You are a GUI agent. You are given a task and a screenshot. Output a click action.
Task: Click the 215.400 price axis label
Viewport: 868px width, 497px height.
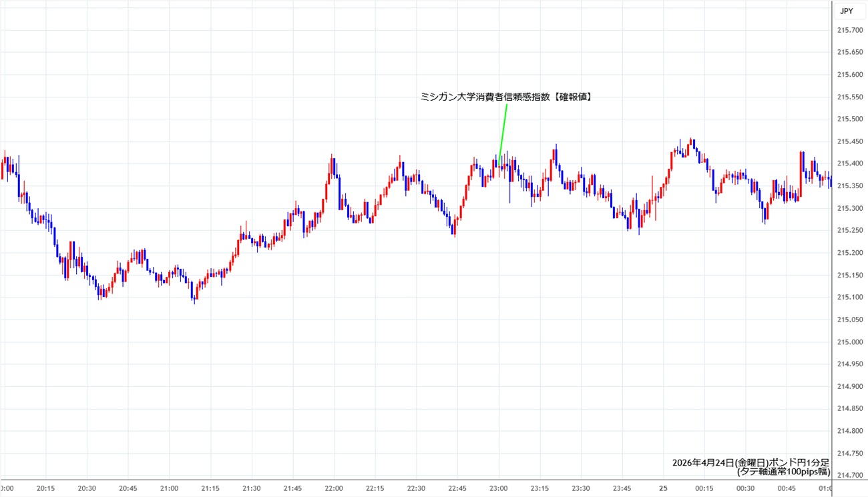(x=850, y=163)
